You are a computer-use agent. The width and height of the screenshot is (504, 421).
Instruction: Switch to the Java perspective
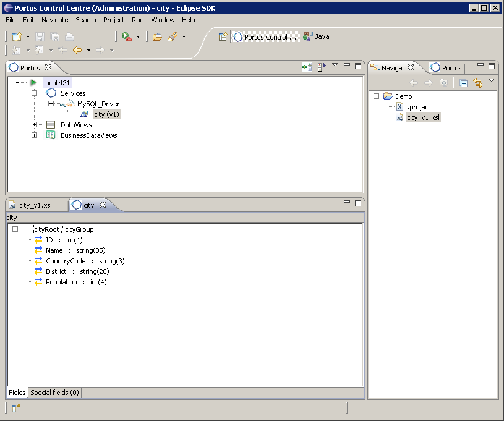316,36
